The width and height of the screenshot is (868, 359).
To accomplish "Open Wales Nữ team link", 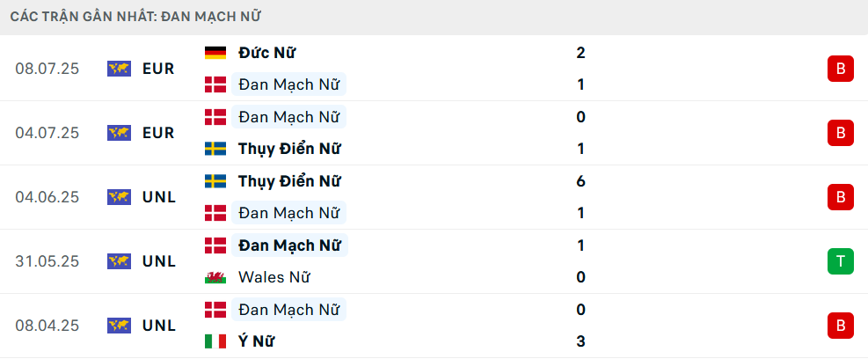I will coord(274,277).
